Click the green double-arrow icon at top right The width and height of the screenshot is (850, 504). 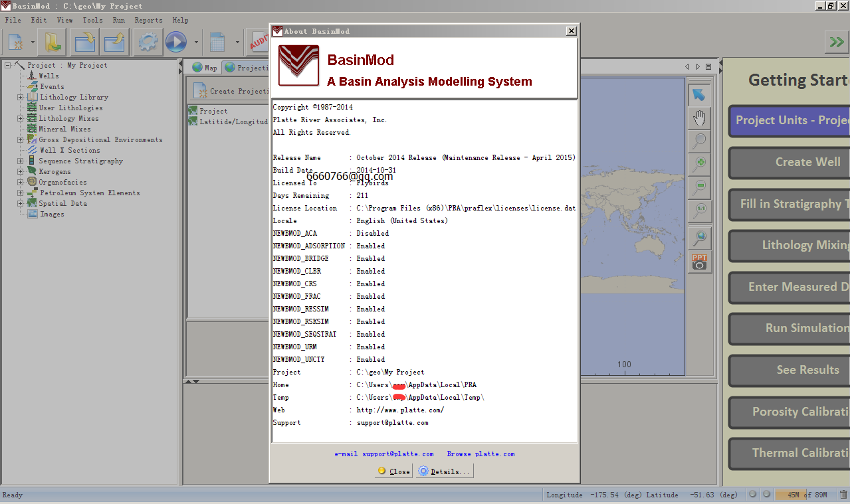pos(837,42)
